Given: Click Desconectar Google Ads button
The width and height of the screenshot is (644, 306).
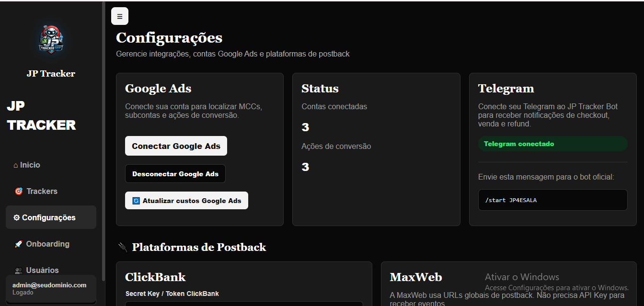Looking at the screenshot, I should click(175, 174).
